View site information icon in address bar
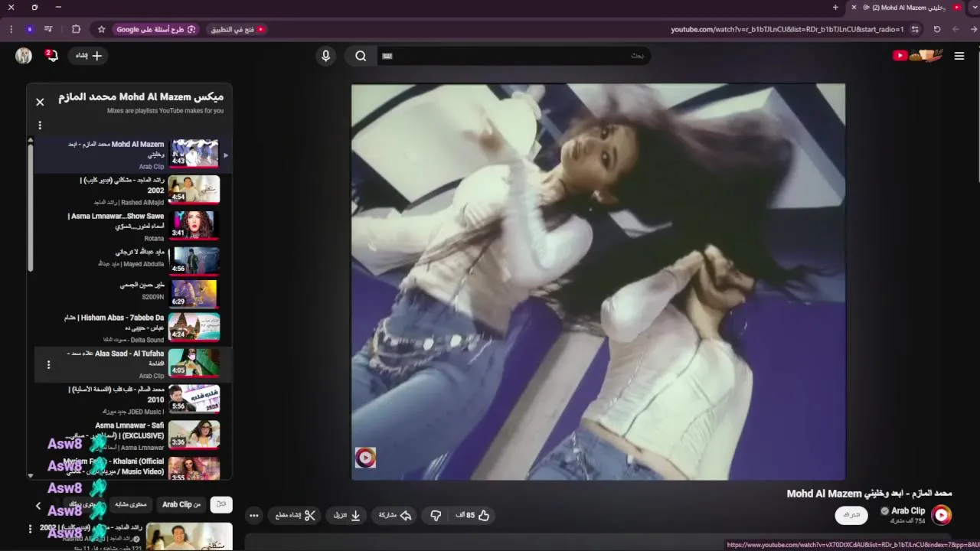Viewport: 980px width, 551px height. [x=915, y=29]
